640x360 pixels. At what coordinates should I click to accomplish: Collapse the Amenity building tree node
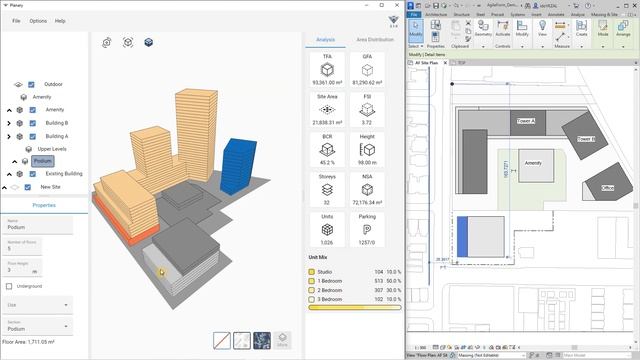point(9,110)
